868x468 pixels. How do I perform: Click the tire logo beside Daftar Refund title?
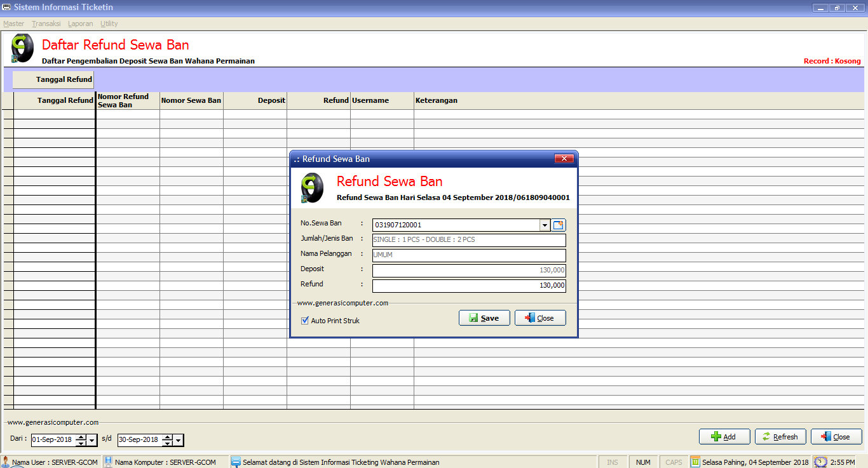click(x=22, y=49)
